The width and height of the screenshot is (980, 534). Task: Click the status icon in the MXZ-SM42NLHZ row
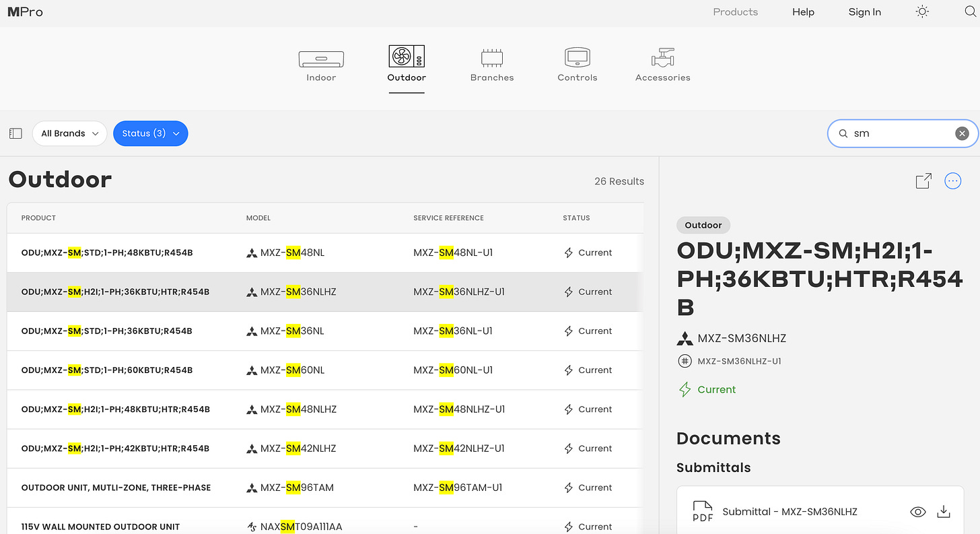569,448
